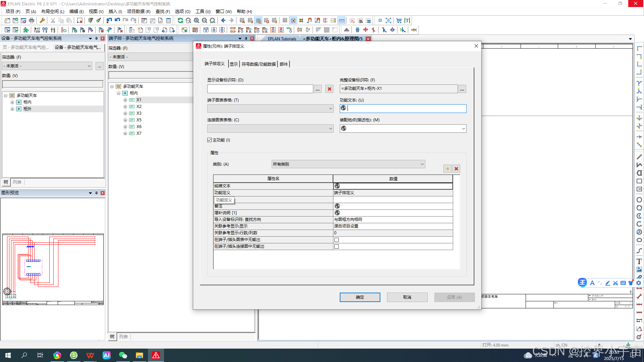Select the Text tool in the right toolbar
Image resolution: width=644 pixels, height=362 pixels.
point(639,261)
